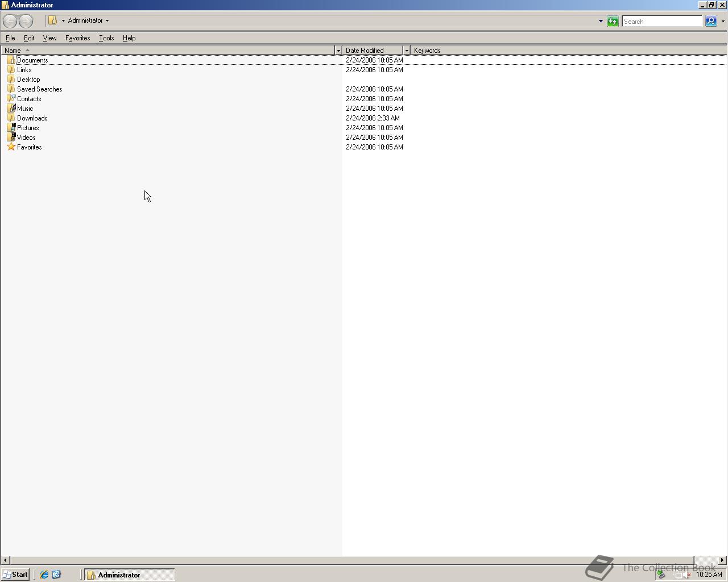Open the File menu
728x582 pixels.
coord(10,38)
